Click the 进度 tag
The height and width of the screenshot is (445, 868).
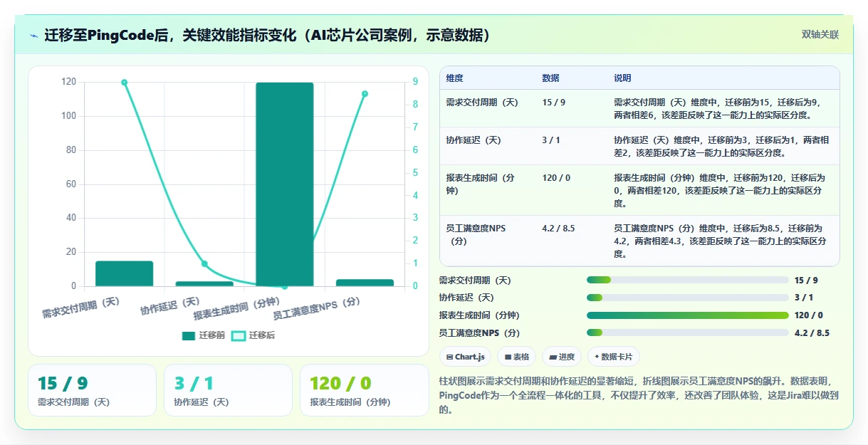click(x=562, y=357)
